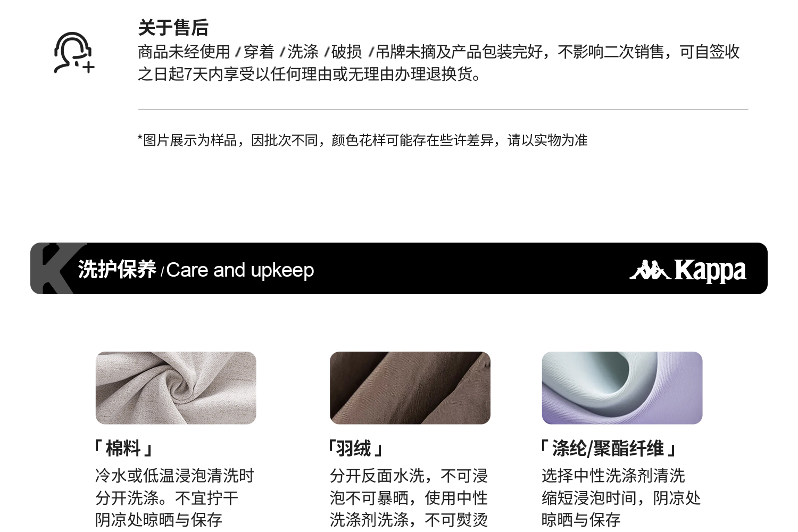Open the cotton fabric swirl thumbnail
The height and width of the screenshot is (532, 798).
[x=176, y=388]
